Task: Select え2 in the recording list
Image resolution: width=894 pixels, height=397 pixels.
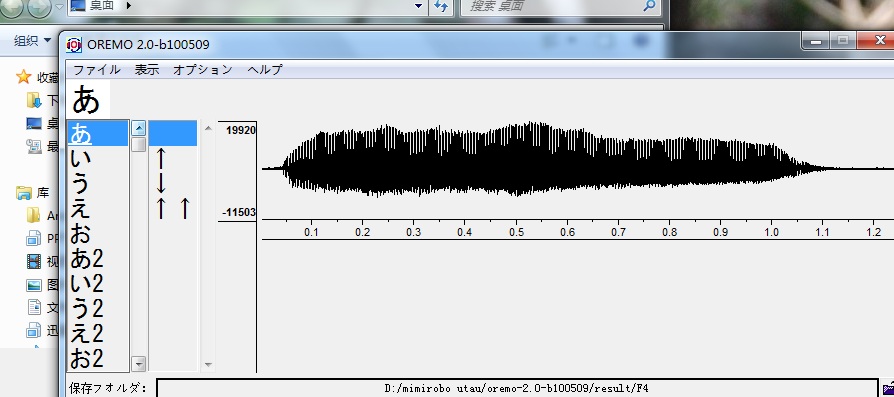Action: point(97,333)
